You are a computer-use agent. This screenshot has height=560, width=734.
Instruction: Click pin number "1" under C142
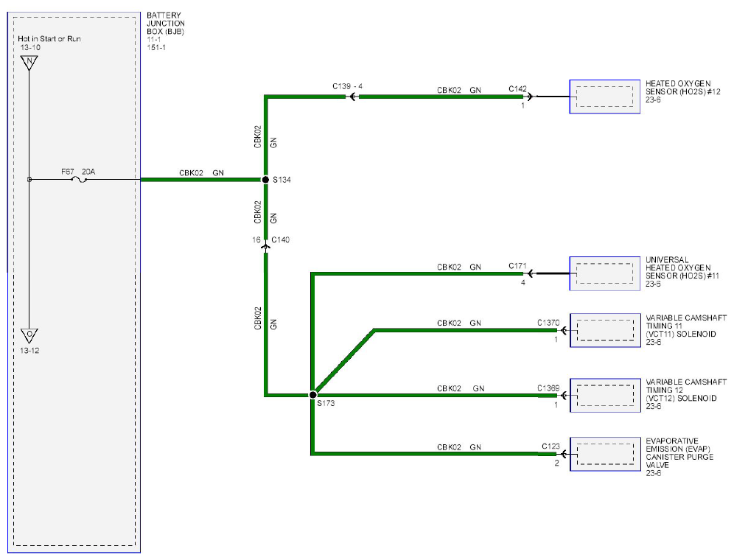[523, 106]
